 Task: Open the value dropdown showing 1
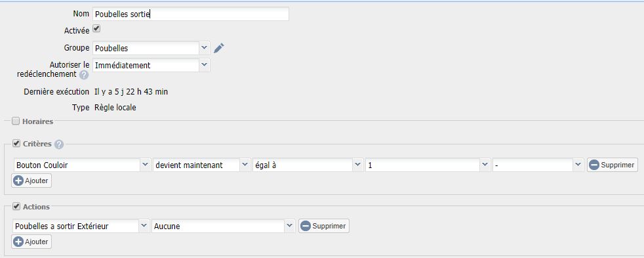point(428,165)
